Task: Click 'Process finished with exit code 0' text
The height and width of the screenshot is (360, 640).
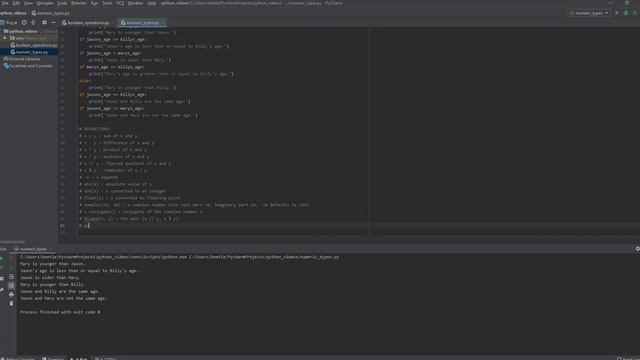Action: (x=60, y=312)
